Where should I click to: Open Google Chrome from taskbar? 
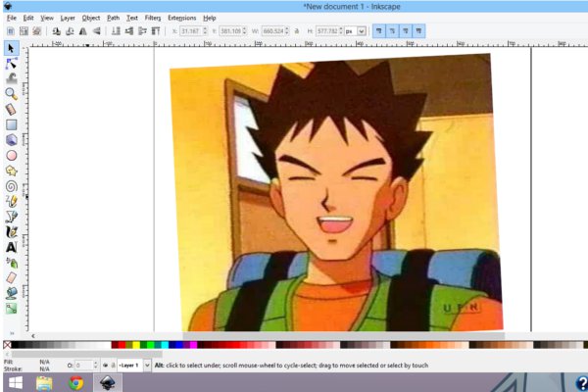tap(76, 383)
